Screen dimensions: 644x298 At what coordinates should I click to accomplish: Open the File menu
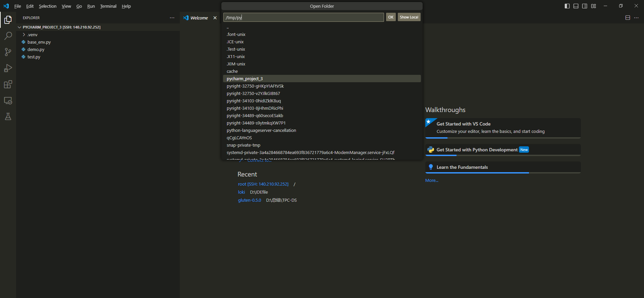coord(17,6)
